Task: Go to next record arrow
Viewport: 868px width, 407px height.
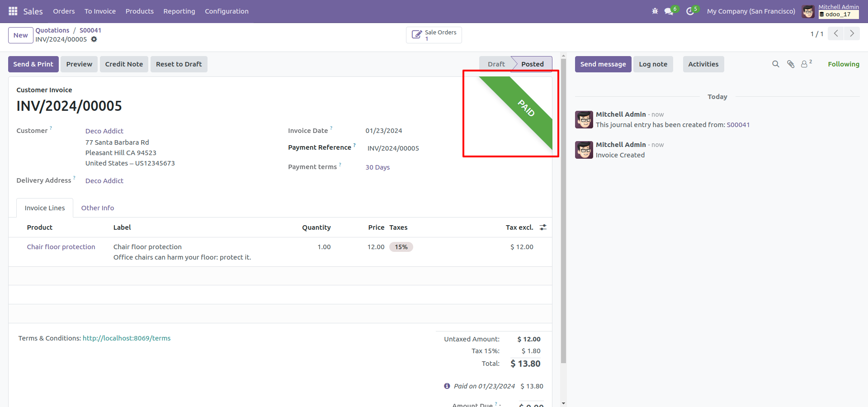Action: click(852, 33)
